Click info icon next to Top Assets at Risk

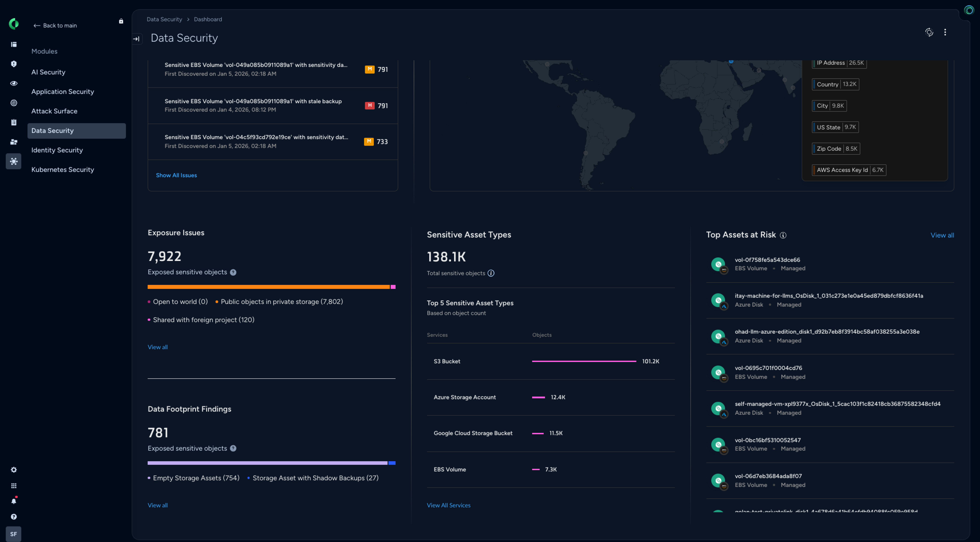(783, 235)
